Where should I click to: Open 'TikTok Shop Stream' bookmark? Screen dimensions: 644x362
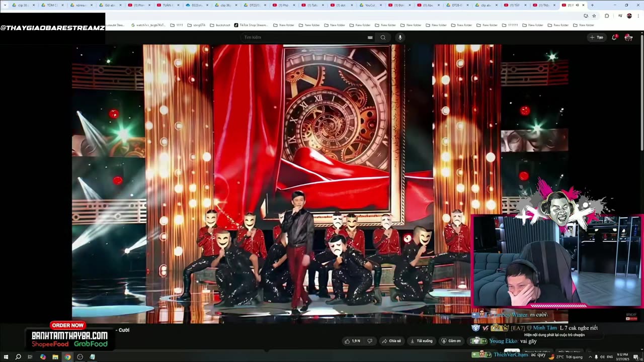tap(251, 25)
